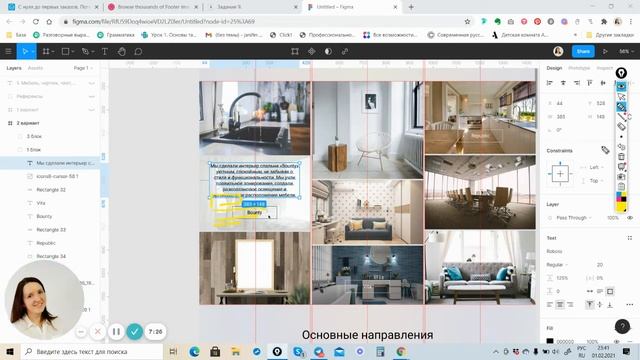Image resolution: width=640 pixels, height=360 pixels.
Task: Open text type details three-dots menu
Action: click(x=630, y=304)
